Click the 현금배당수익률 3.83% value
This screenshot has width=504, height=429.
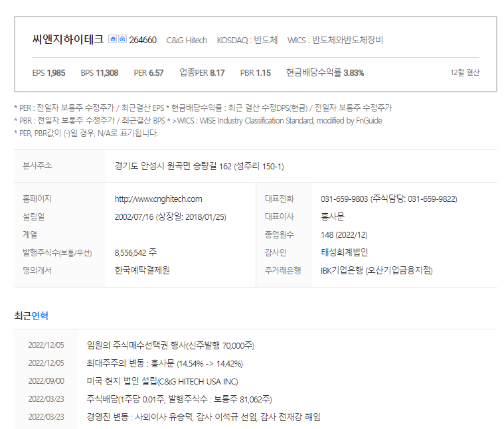point(325,72)
